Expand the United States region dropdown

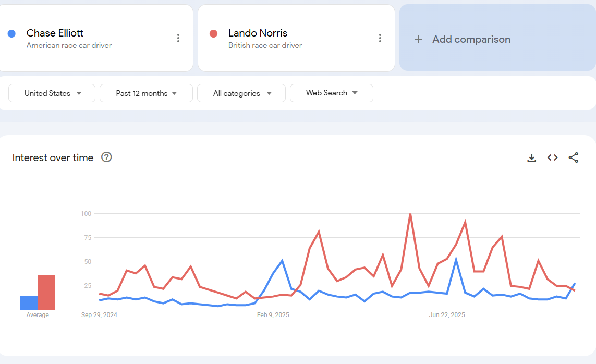52,93
